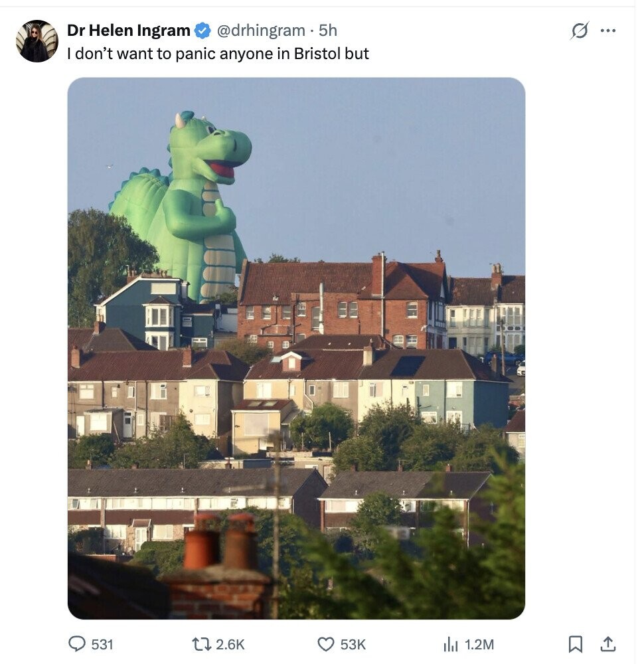644x664 pixels.
Task: Open the Grok explain-post icon
Action: pos(580,31)
